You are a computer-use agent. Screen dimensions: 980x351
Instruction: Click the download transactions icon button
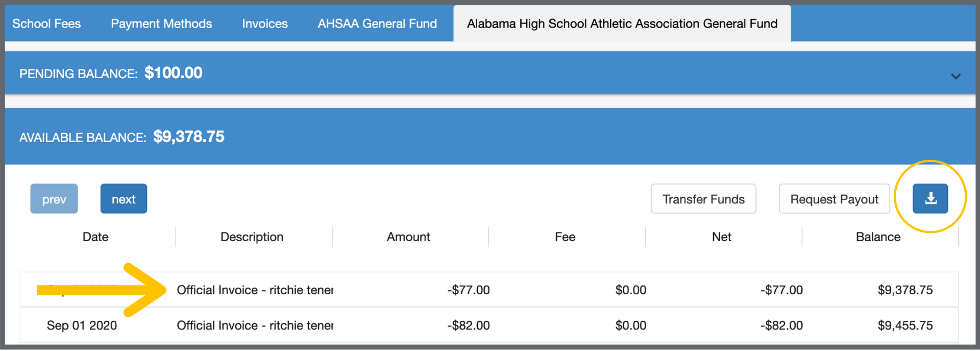(930, 199)
